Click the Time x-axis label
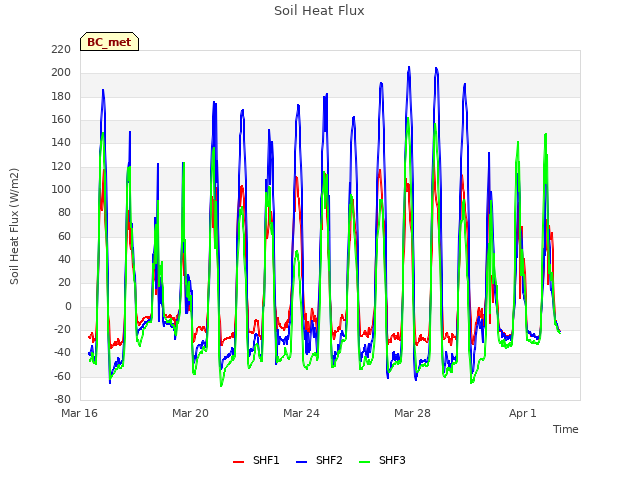This screenshot has width=640, height=480. (565, 429)
